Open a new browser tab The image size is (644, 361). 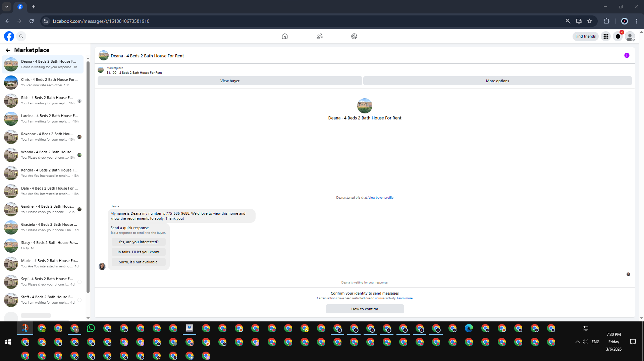coord(34,7)
